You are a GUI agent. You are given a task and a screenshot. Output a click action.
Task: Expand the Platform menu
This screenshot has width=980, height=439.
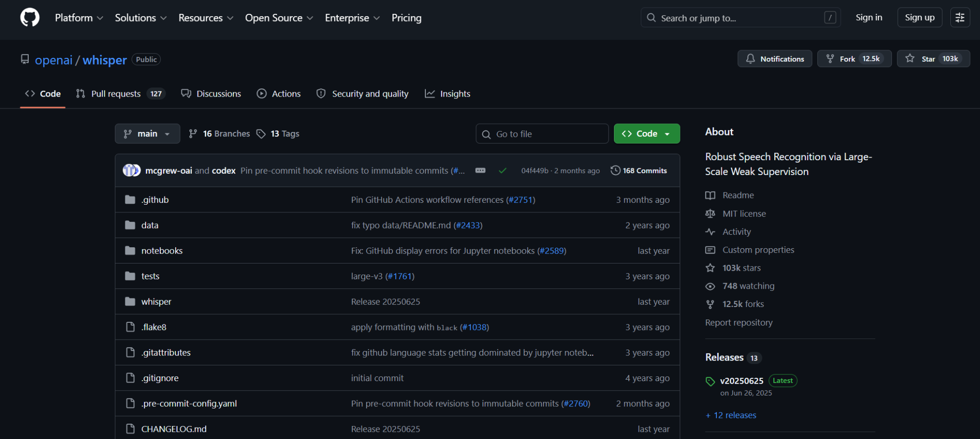click(79, 18)
